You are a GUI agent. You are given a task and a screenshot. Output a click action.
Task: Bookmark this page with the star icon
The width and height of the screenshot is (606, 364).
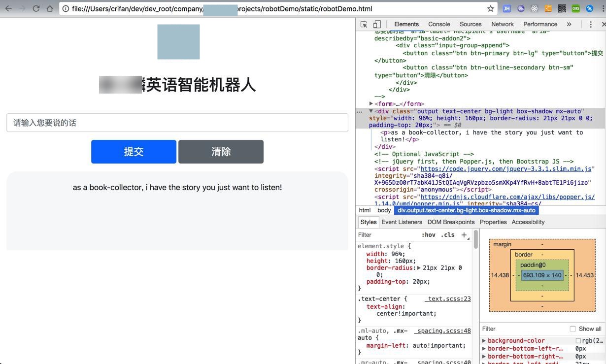490,9
